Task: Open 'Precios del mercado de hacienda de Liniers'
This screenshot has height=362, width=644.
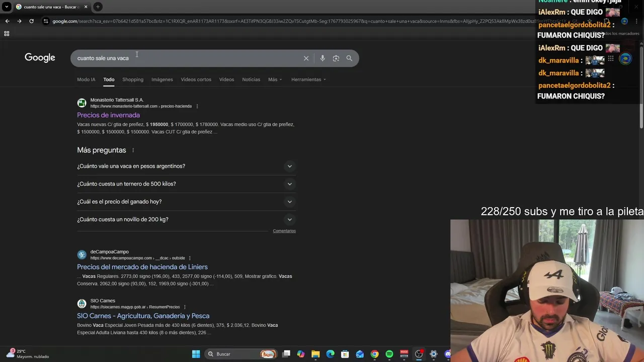Action: 142,267
